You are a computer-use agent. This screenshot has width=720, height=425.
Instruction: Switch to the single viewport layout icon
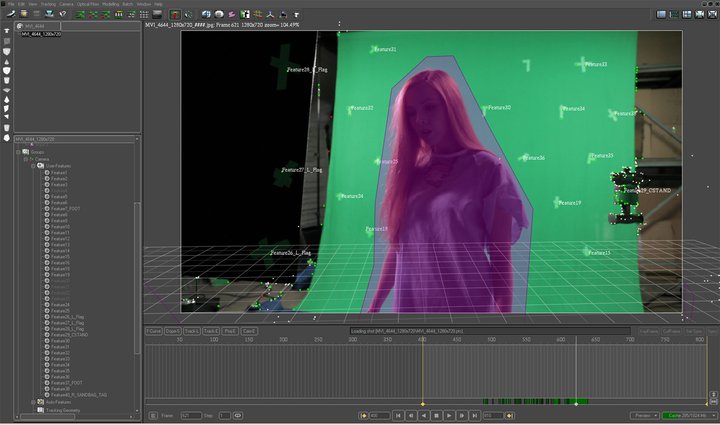pos(661,14)
